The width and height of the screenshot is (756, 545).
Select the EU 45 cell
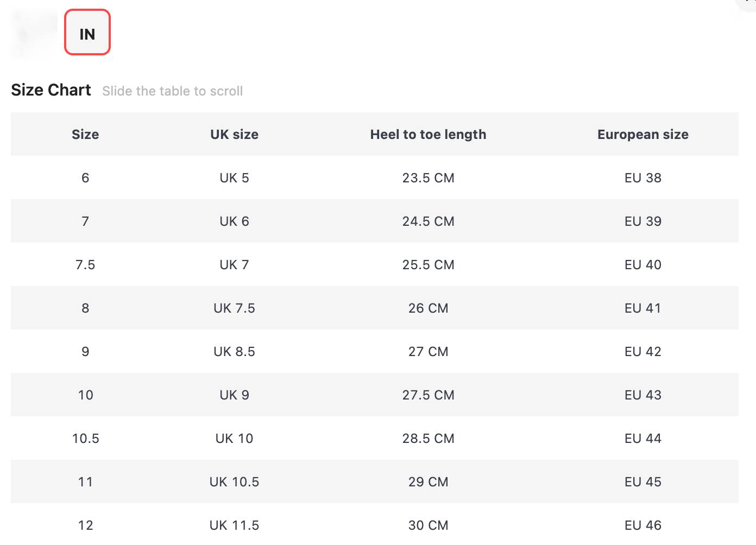tap(642, 482)
